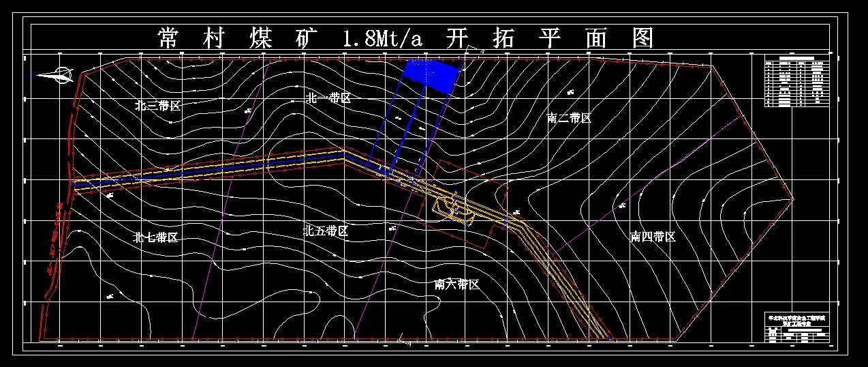868x367 pixels.
Task: Select the 北一带区 zone label
Action: click(x=328, y=98)
